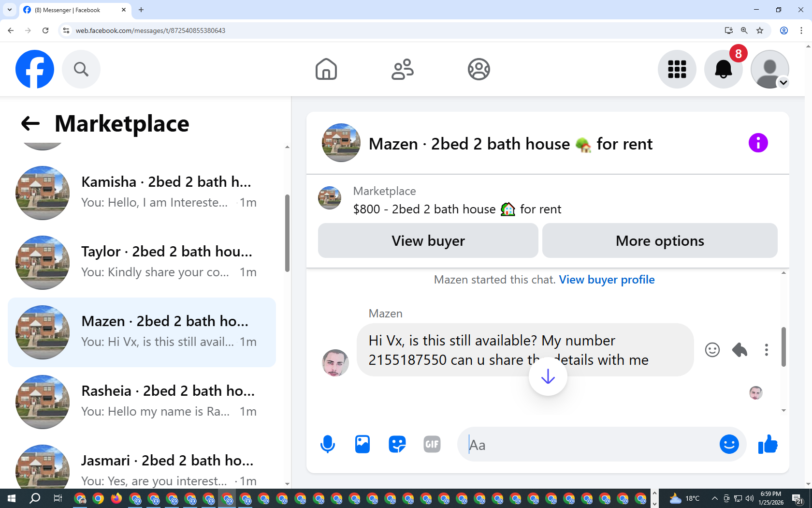This screenshot has width=812, height=508.
Task: Open the Rasheia conversation
Action: pyautogui.click(x=142, y=402)
